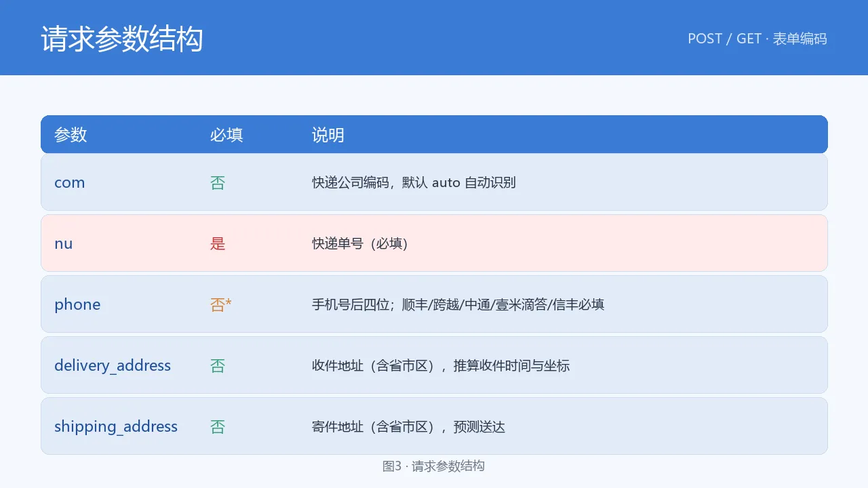Click 否 in the shipping_address row
Image resolution: width=868 pixels, height=488 pixels.
[x=218, y=426]
